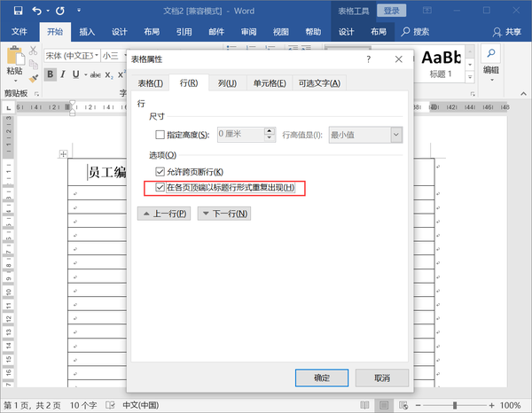Image resolution: width=532 pixels, height=413 pixels.
Task: Toggle Bold formatting button
Action: coord(51,74)
